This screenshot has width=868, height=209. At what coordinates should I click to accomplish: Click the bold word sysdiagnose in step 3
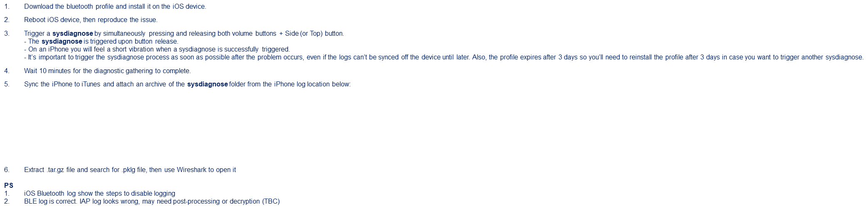coord(73,34)
